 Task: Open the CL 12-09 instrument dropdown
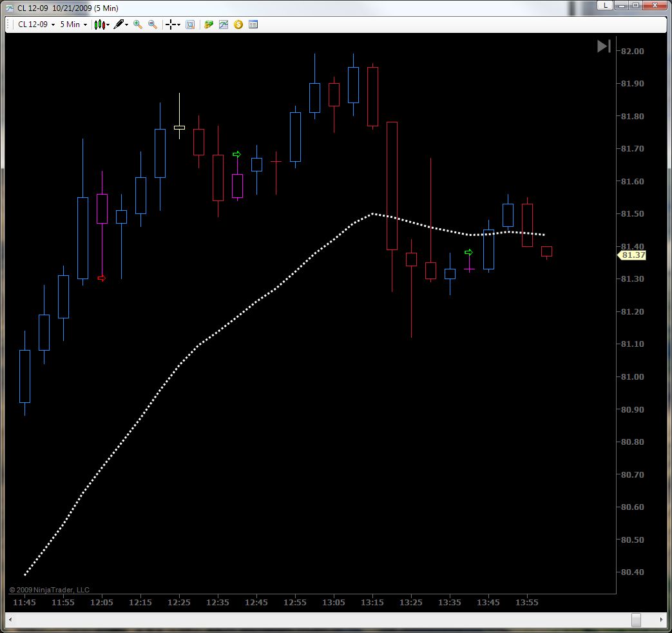click(x=37, y=24)
